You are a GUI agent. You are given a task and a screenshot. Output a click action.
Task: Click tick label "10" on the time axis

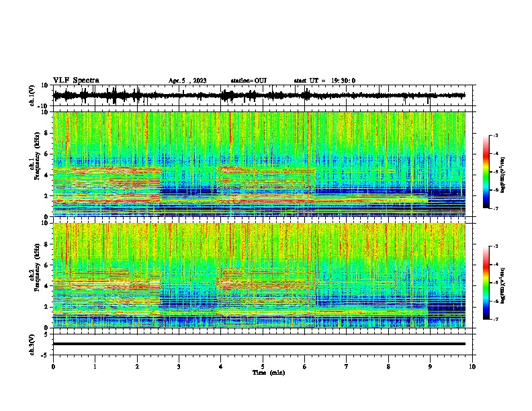pyautogui.click(x=472, y=367)
